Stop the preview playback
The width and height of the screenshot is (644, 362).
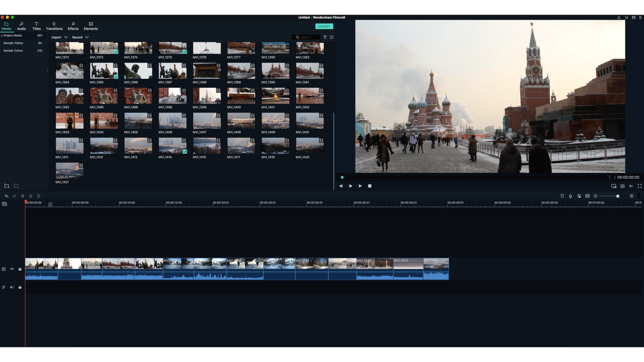[x=370, y=186]
